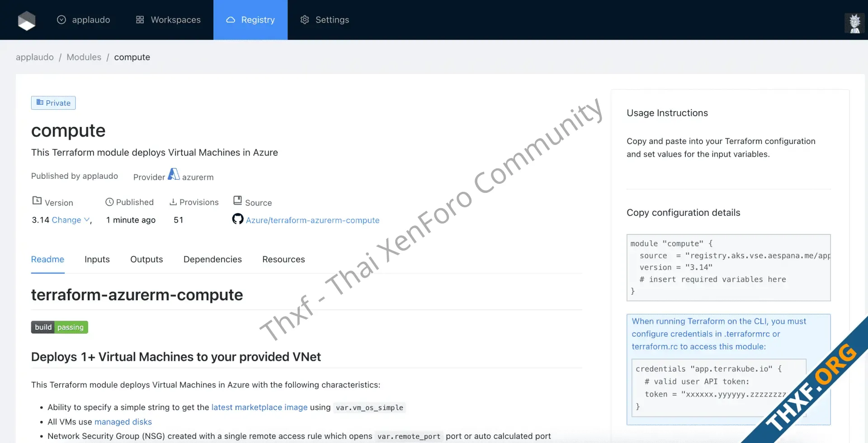Click the var.vm_os_simple code text
The width and height of the screenshot is (868, 443).
[x=369, y=408]
